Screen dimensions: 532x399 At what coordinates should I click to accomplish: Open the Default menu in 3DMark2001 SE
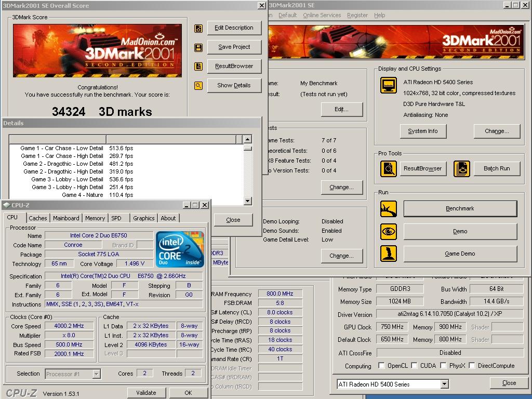point(287,15)
